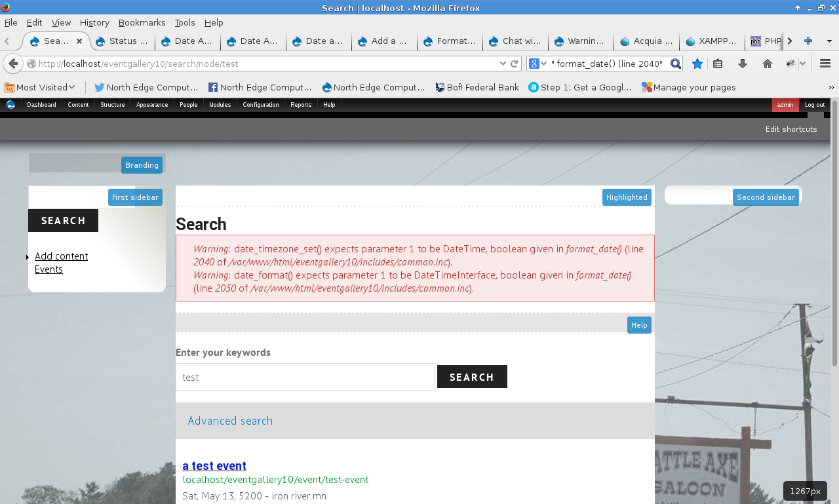
Task: Click the Advanced search link
Action: pos(230,421)
